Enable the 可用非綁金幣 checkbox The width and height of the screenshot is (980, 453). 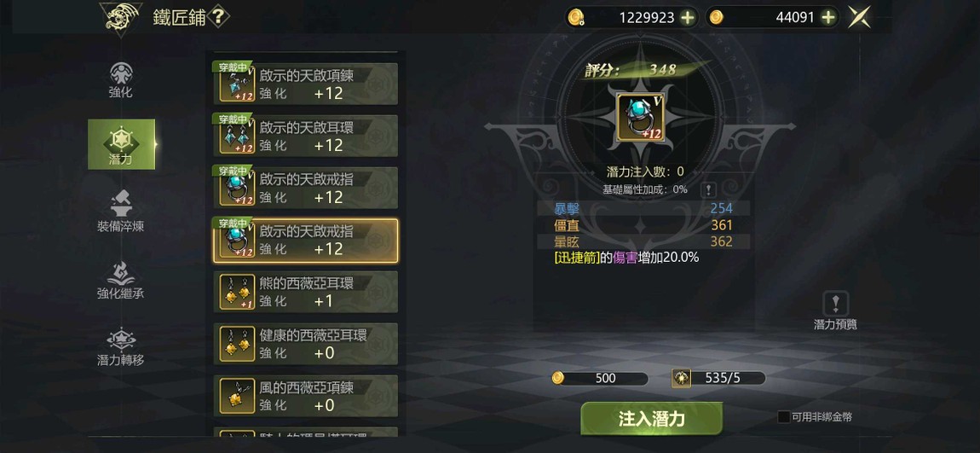(x=783, y=416)
